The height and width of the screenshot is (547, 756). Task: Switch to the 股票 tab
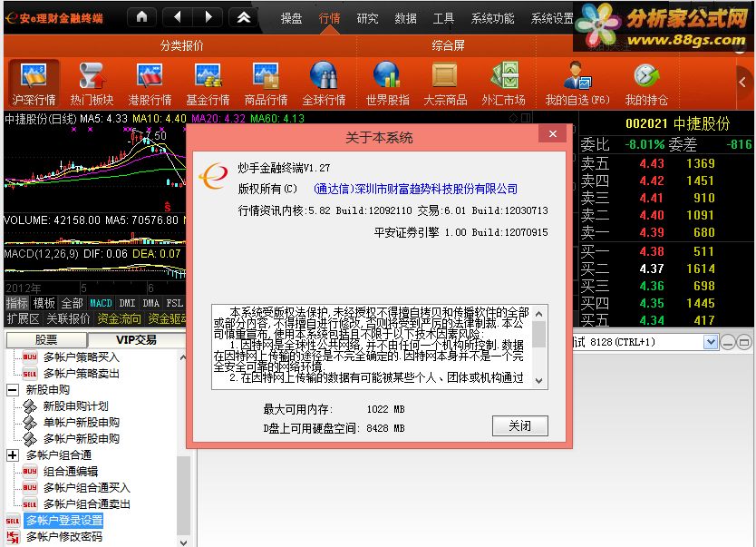click(x=46, y=340)
